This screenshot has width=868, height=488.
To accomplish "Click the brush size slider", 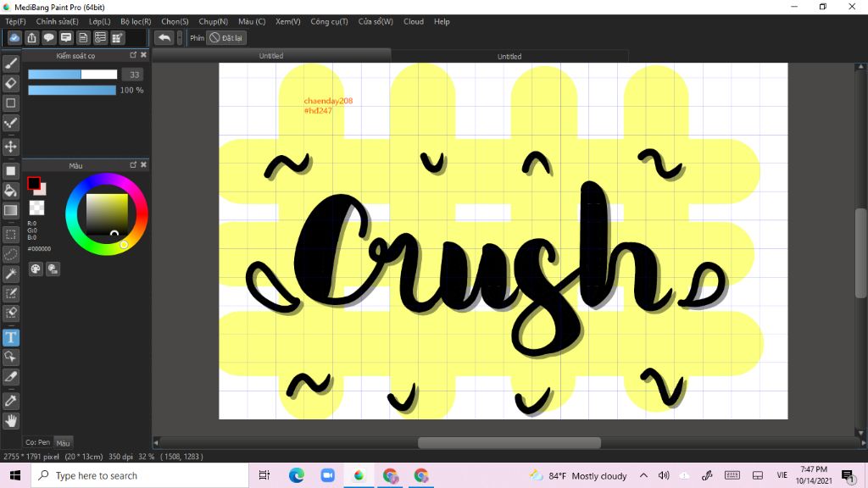I will 73,75.
